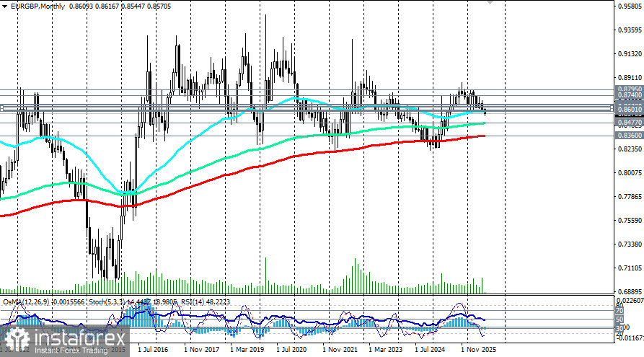The width and height of the screenshot is (644, 357).
Task: Click the 0.022607 indicator scale value
Action: click(630, 301)
